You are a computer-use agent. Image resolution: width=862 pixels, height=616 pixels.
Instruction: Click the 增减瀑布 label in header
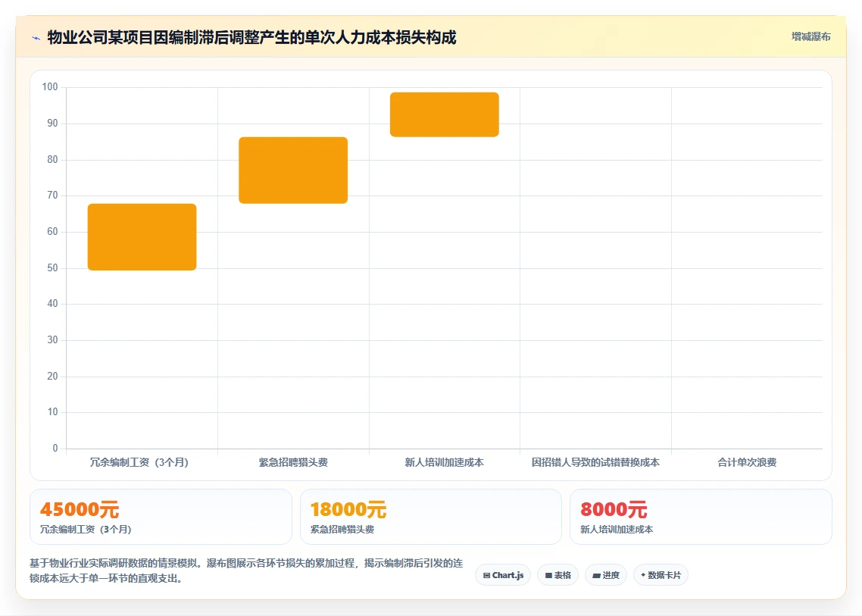click(811, 37)
